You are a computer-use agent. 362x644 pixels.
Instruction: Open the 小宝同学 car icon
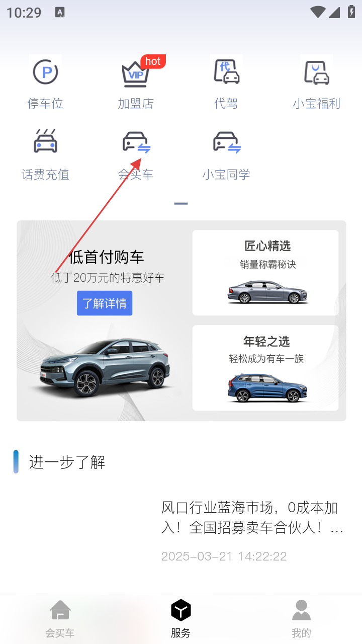coord(227,143)
